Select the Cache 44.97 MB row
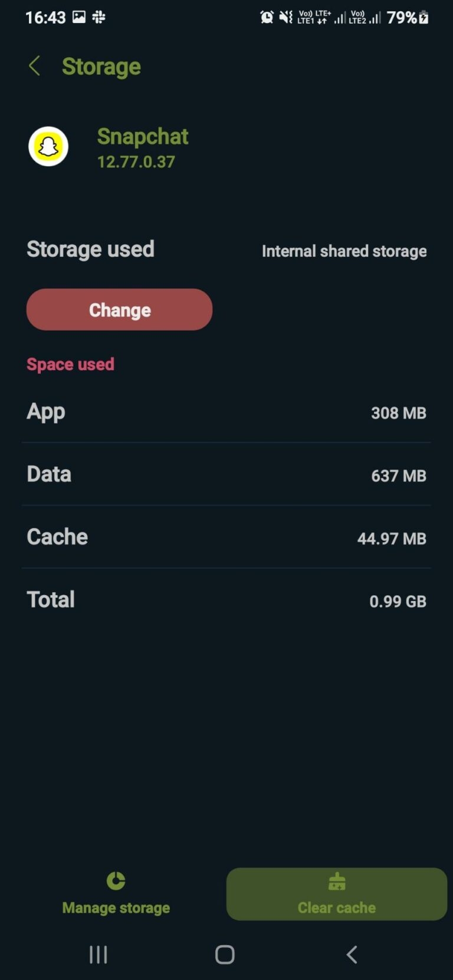 (x=226, y=537)
